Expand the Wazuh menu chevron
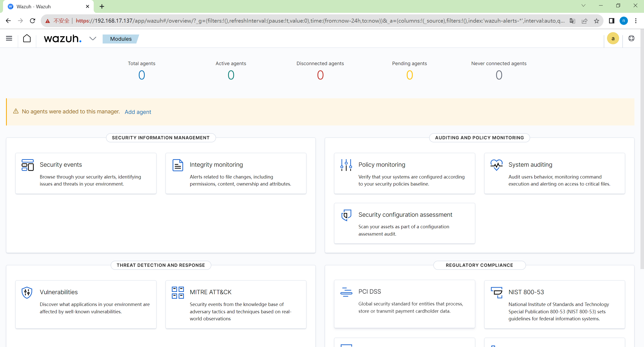 pyautogui.click(x=93, y=38)
